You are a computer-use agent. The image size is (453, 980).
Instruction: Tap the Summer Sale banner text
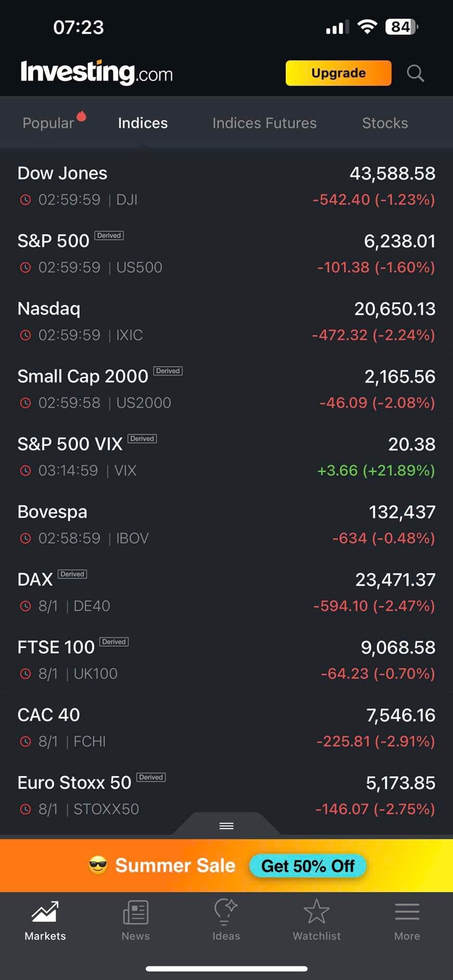[175, 866]
